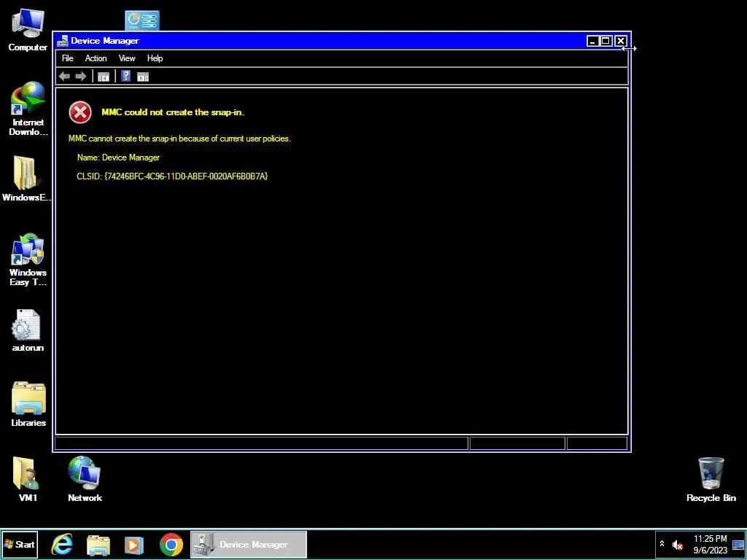The height and width of the screenshot is (560, 747).
Task: Select the Recycle Bin icon
Action: pyautogui.click(x=711, y=480)
